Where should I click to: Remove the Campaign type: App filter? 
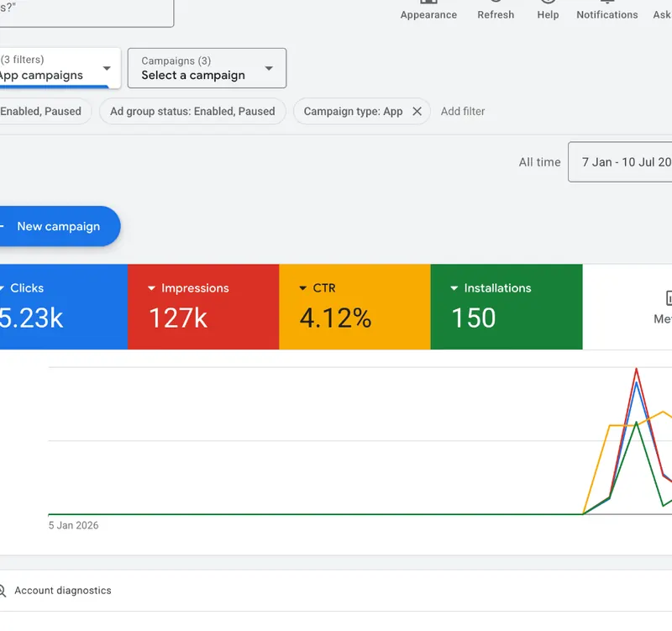tap(417, 112)
